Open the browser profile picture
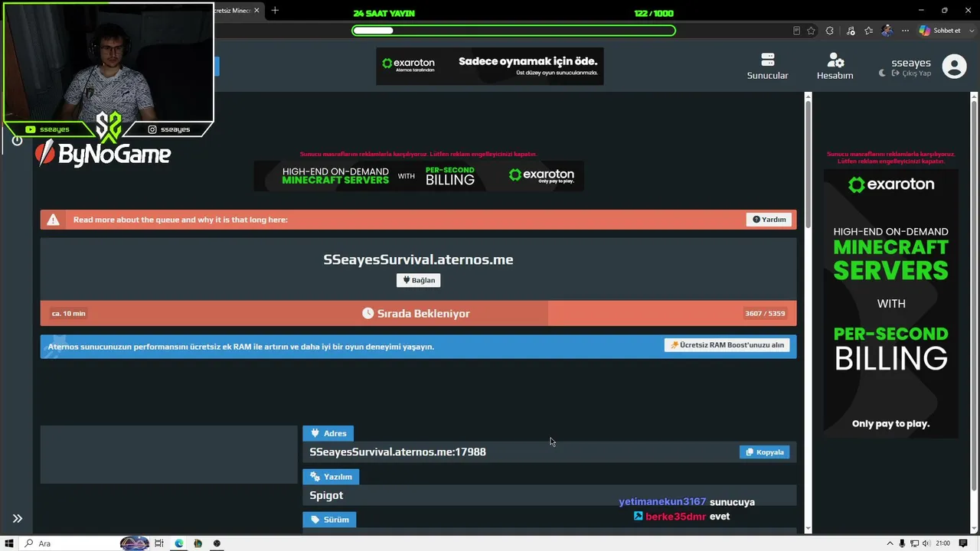 click(x=887, y=31)
